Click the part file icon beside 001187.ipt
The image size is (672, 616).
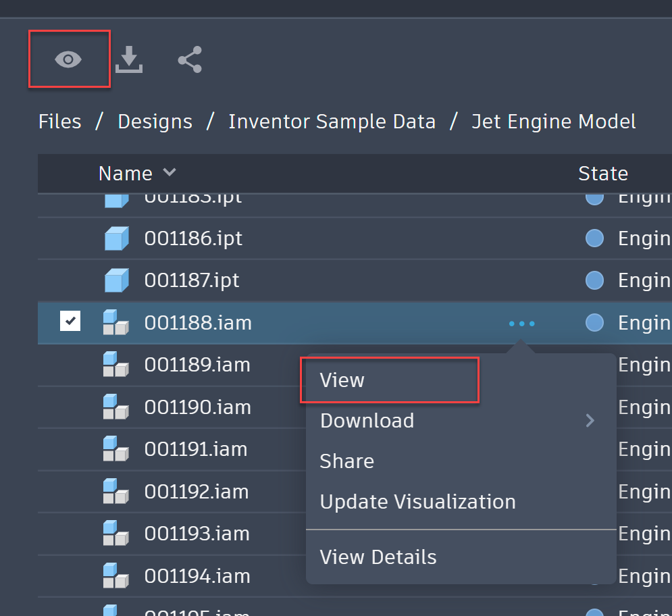[x=116, y=280]
